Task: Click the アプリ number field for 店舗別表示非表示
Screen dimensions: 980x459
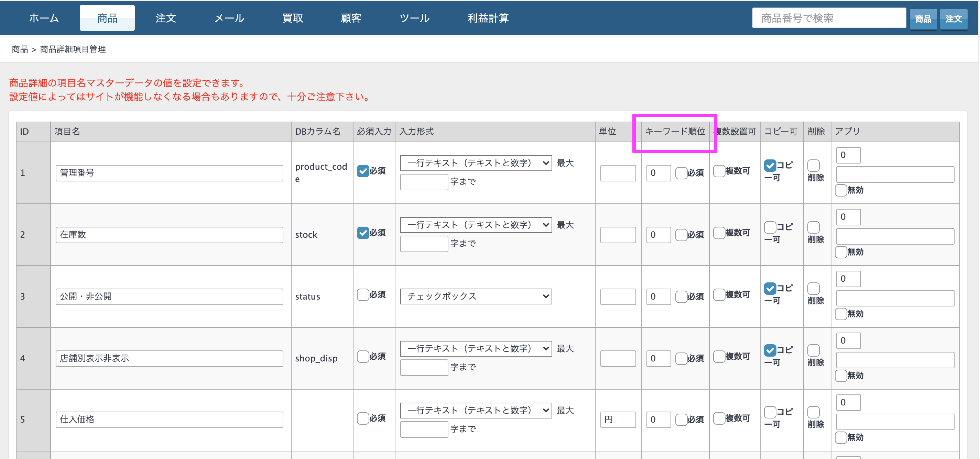Action: pyautogui.click(x=848, y=340)
